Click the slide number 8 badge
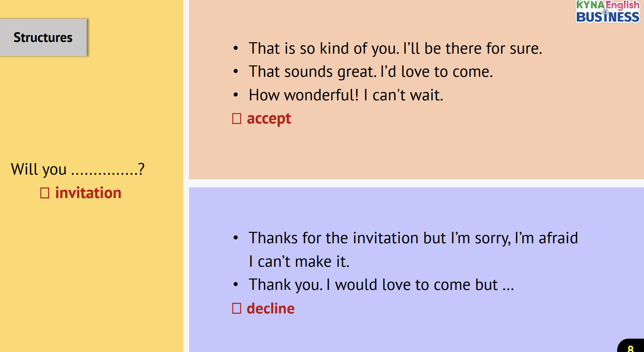Image resolution: width=644 pixels, height=352 pixels. click(x=631, y=347)
